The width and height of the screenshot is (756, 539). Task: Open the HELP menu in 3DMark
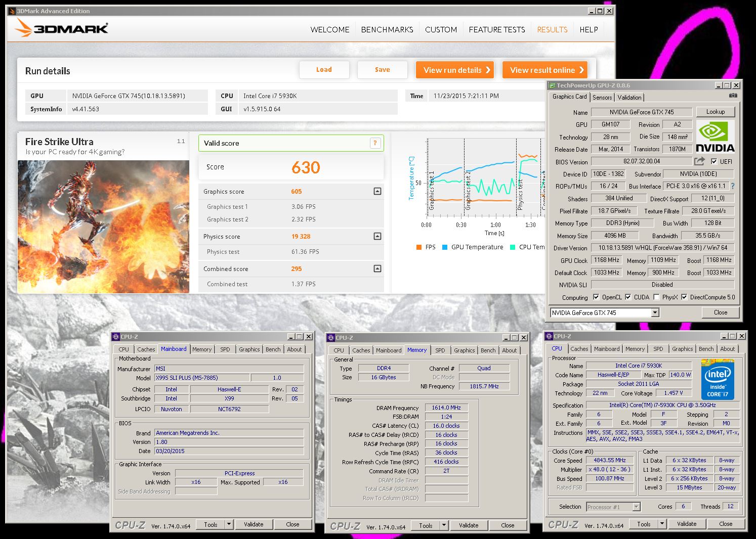point(589,30)
